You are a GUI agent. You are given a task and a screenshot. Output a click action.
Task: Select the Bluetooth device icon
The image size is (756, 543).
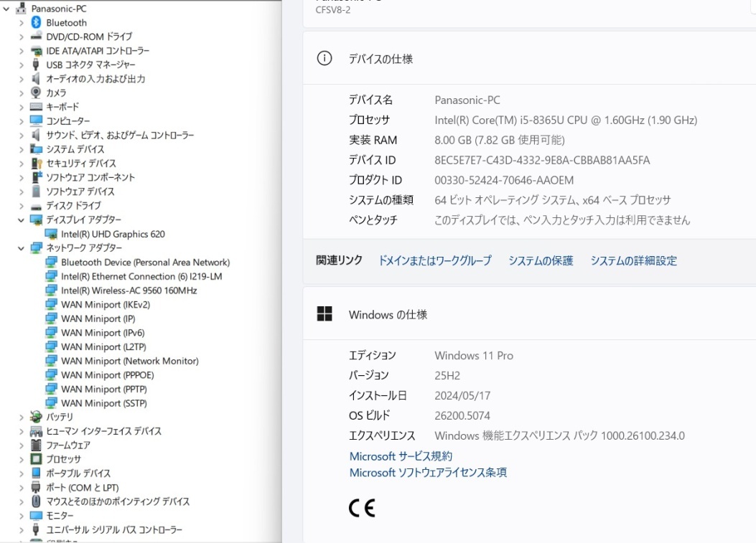(x=36, y=22)
